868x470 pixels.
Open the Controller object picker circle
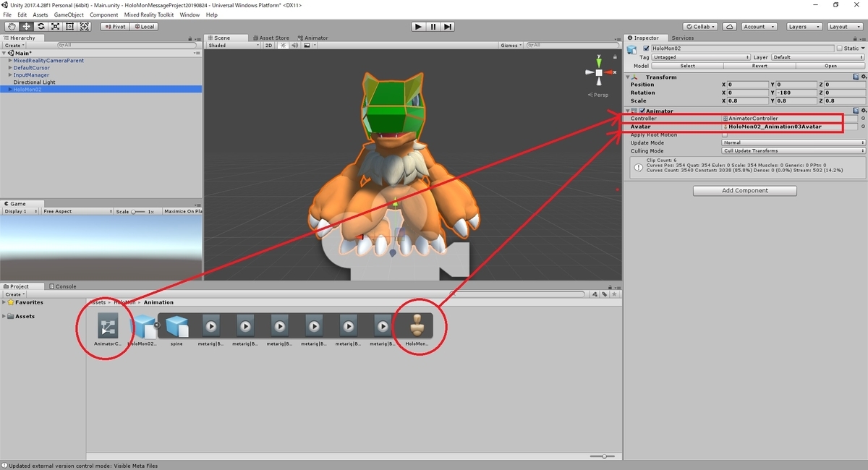(x=863, y=119)
